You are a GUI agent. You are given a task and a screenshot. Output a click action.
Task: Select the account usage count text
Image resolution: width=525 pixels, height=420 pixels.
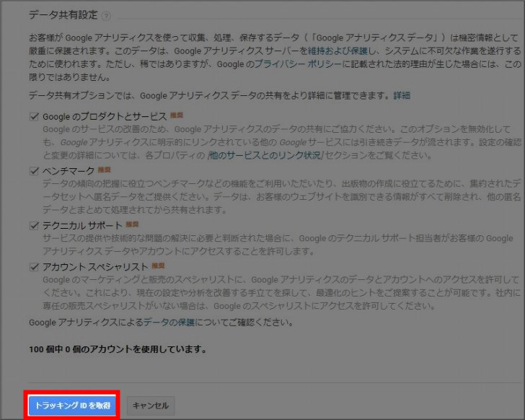[x=118, y=349]
